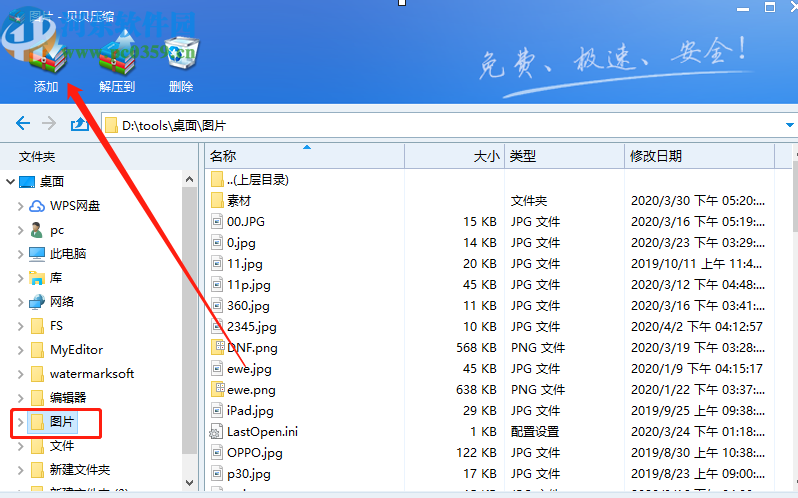Viewport: 798px width, 498px height.
Task: Expand the 编辑器 folder node
Action: pos(20,398)
